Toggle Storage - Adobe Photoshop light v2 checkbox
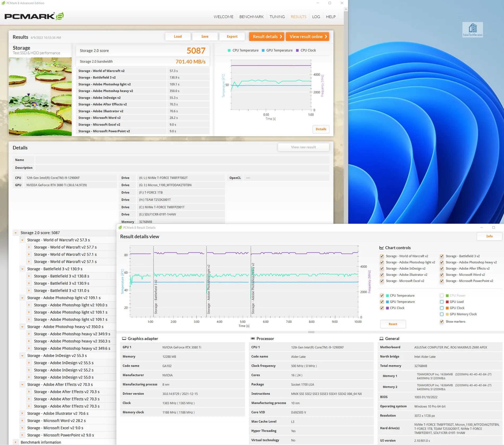Screen dimensions: 504x445 point(382,262)
